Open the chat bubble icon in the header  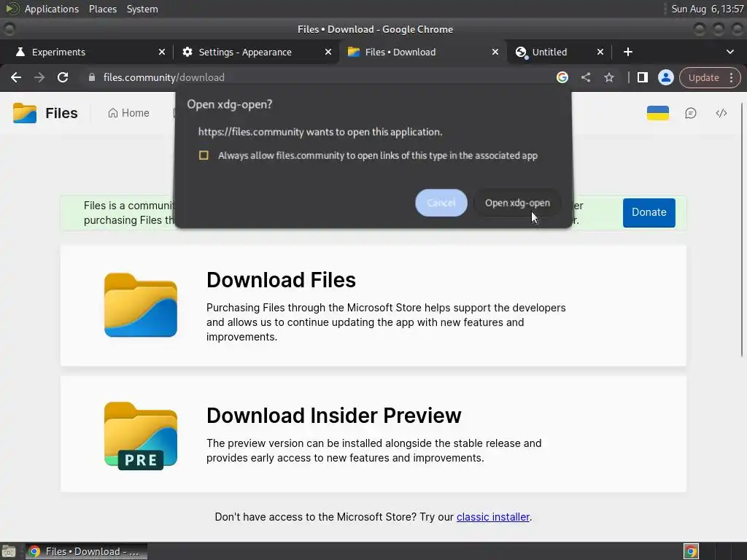pyautogui.click(x=691, y=113)
